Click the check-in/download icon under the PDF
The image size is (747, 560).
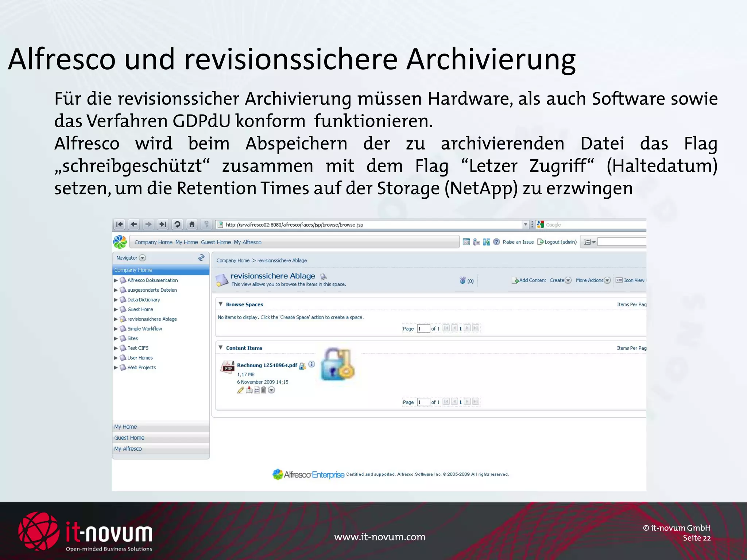pyautogui.click(x=249, y=390)
